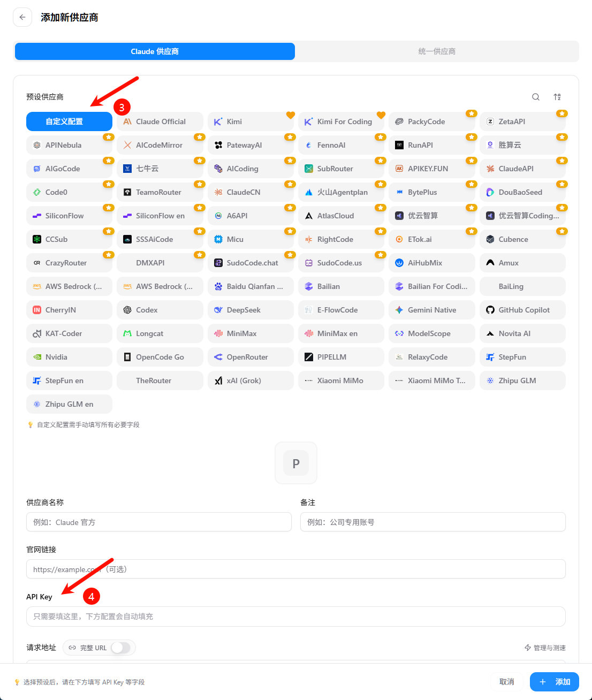Choose 七牛云 preset
Screen dimensions: 592x700
[160, 169]
